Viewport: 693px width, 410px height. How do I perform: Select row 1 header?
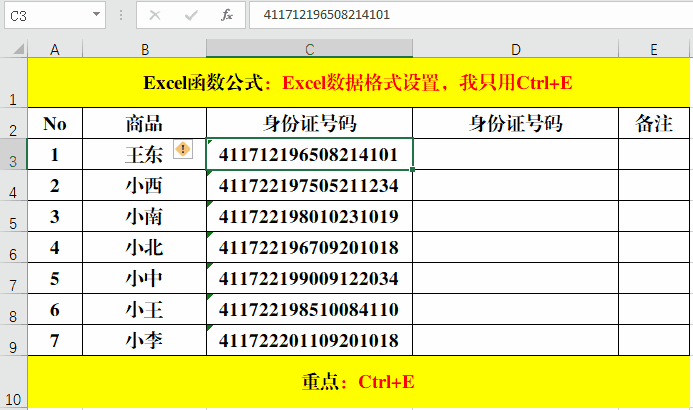[x=13, y=83]
